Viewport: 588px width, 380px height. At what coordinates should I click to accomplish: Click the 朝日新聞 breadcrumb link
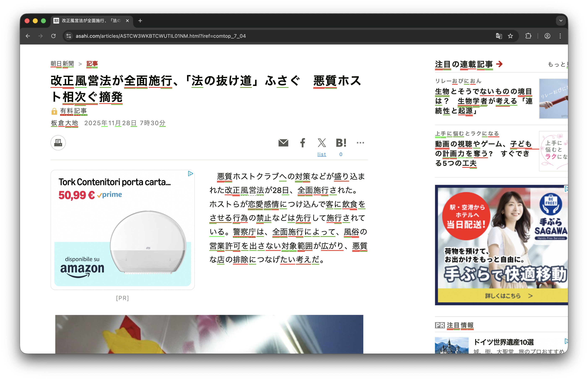(62, 64)
